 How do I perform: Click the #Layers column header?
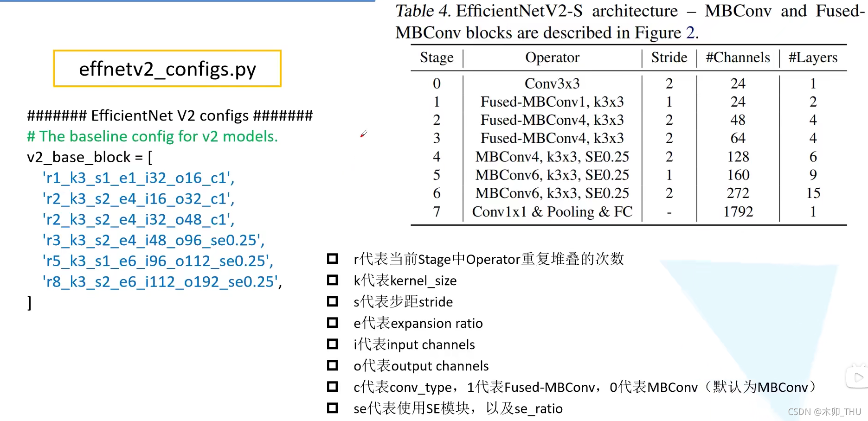pos(813,57)
